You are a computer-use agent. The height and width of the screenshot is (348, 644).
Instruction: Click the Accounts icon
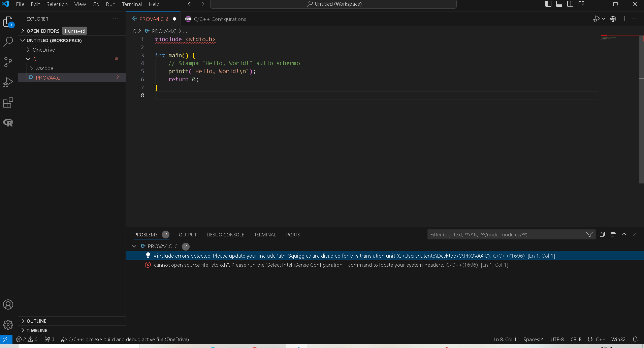[x=8, y=305]
